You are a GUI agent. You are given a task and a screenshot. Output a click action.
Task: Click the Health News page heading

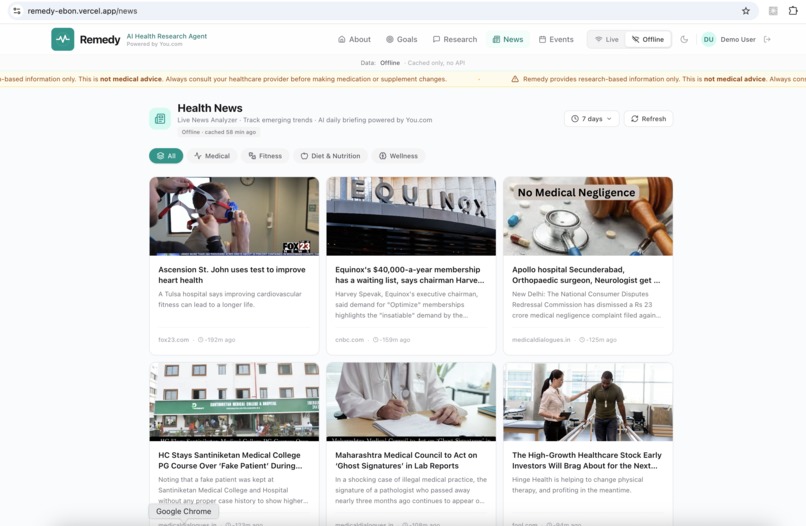[210, 108]
